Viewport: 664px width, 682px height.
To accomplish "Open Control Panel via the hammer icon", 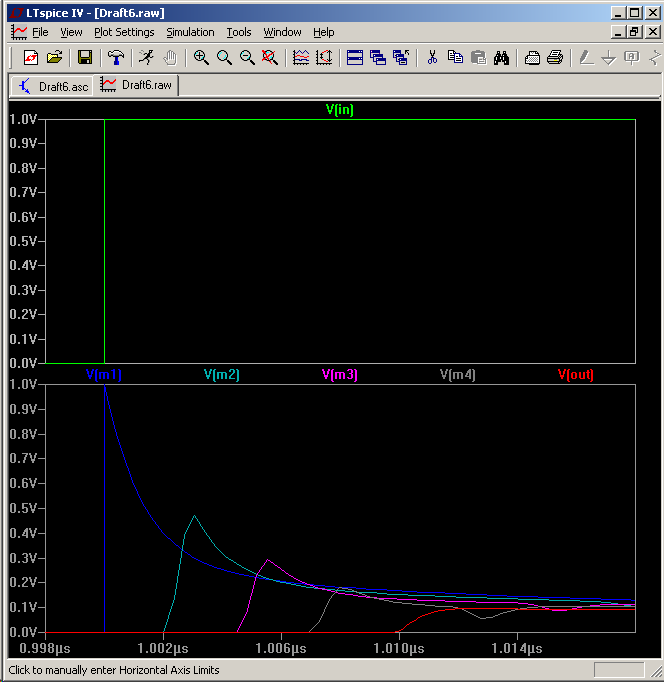I will (x=116, y=57).
